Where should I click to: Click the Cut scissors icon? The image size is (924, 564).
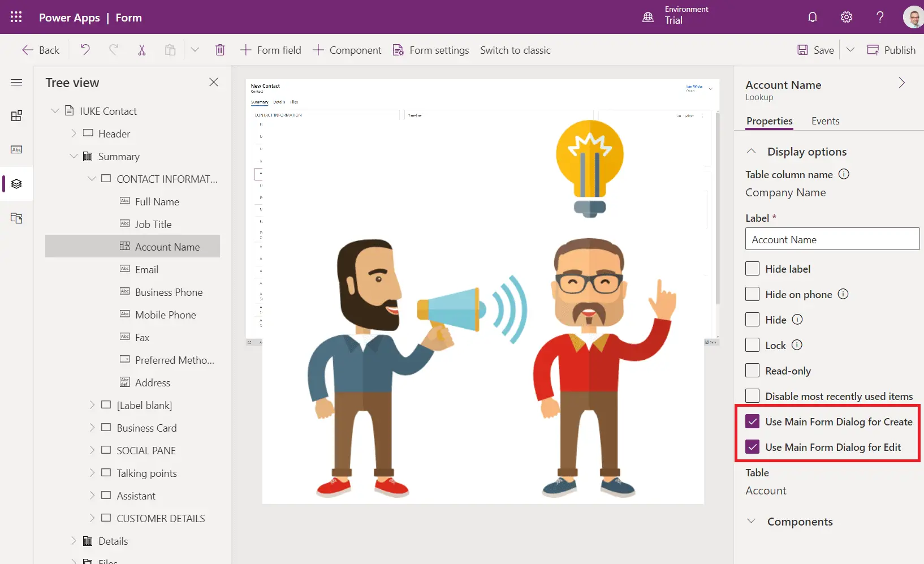coord(142,50)
